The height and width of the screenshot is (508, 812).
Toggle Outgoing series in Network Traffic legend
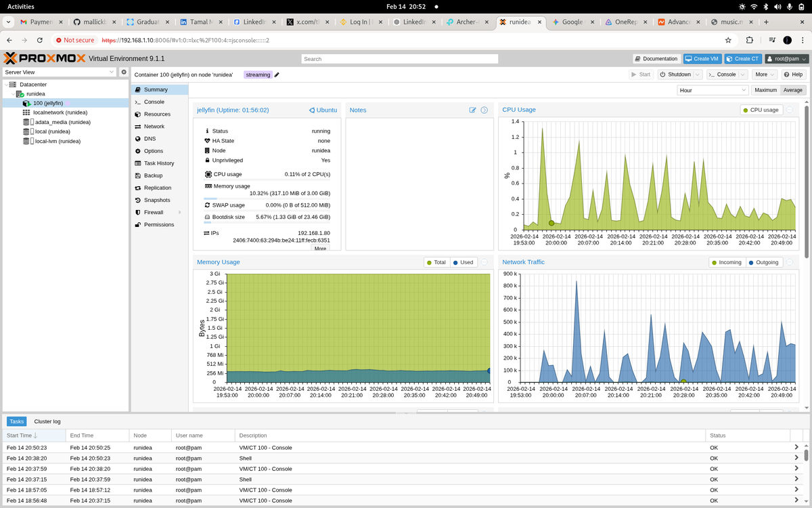pyautogui.click(x=764, y=262)
